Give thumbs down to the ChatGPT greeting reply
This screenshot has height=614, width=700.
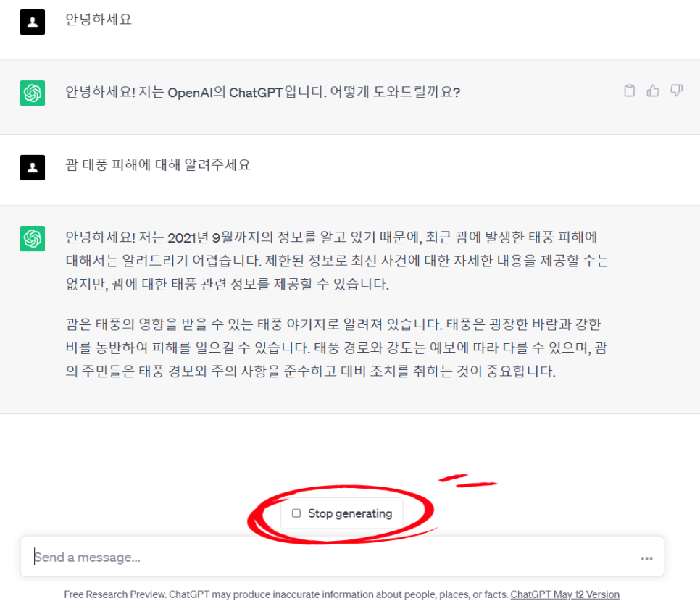(676, 91)
